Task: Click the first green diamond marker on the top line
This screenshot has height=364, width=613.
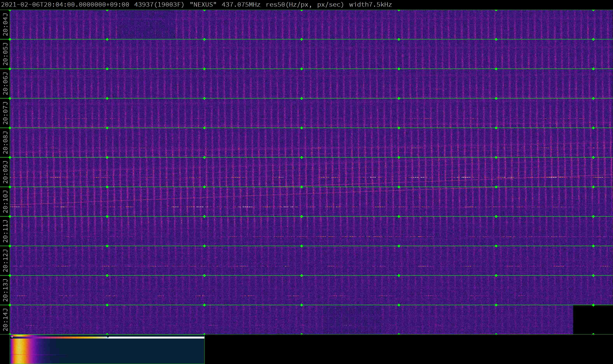Action: coord(10,10)
